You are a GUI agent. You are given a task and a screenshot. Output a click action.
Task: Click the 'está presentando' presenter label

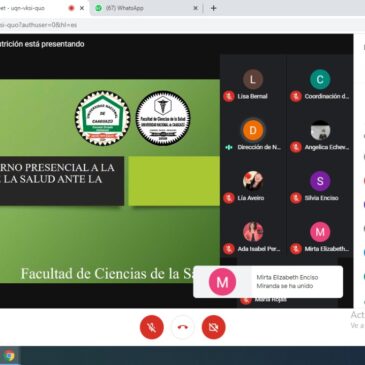click(x=54, y=44)
